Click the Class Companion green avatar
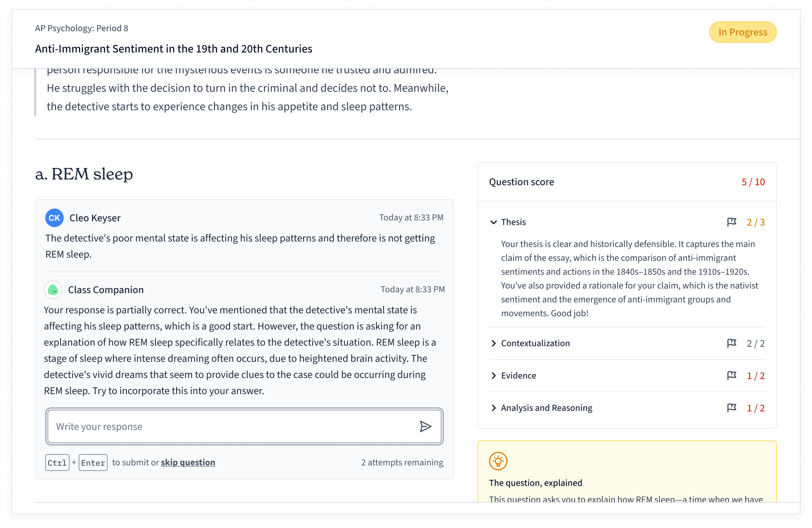 point(53,290)
